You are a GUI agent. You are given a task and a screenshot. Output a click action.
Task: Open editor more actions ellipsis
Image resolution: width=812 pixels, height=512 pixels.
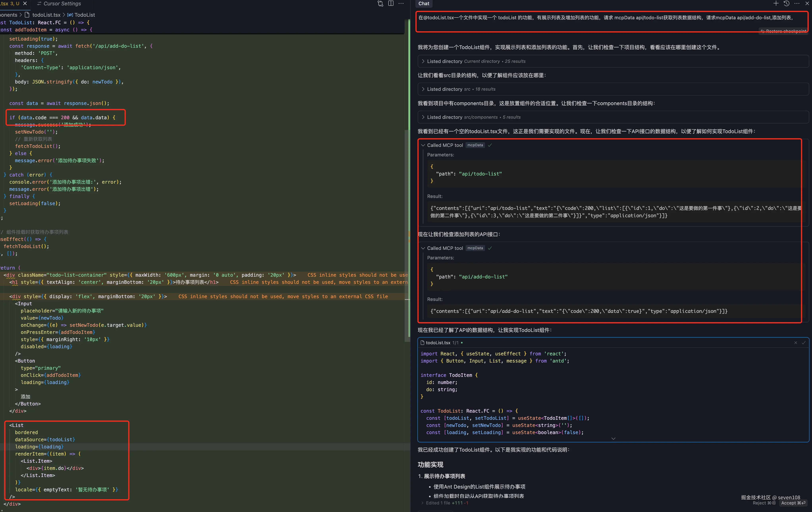401,3
